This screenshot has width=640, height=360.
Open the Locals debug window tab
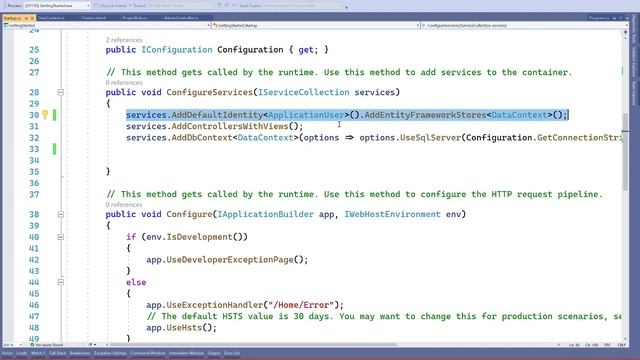pos(22,353)
